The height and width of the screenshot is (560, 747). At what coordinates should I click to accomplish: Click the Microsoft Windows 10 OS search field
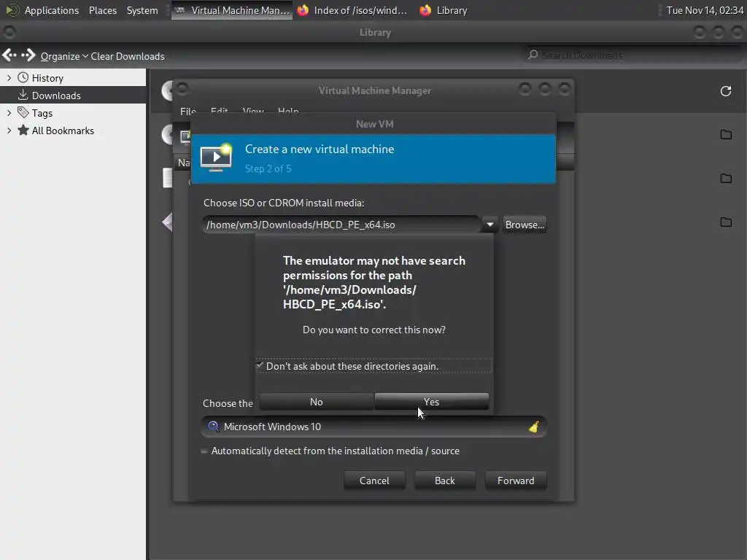click(373, 427)
